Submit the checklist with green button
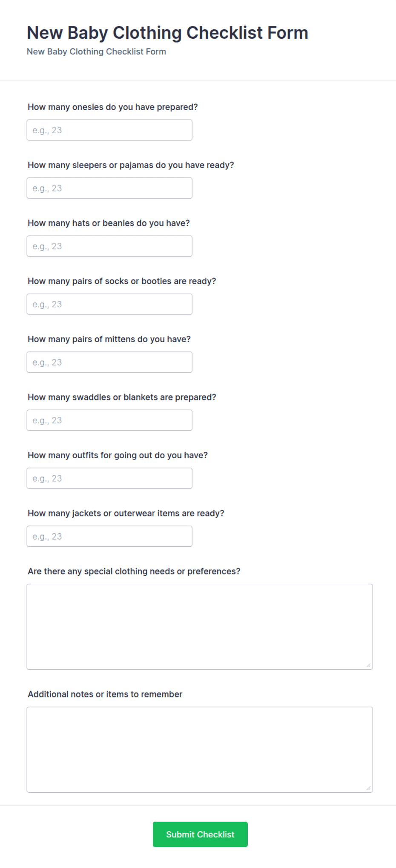 (200, 834)
